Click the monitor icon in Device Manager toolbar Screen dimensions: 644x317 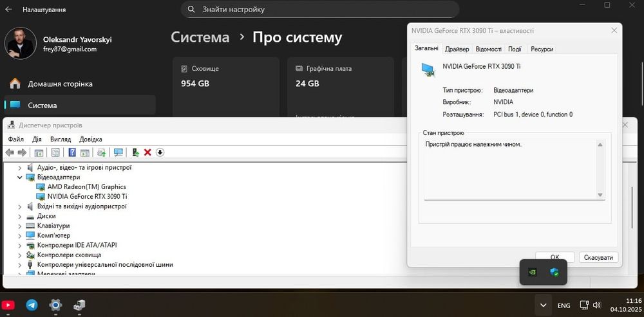(118, 152)
